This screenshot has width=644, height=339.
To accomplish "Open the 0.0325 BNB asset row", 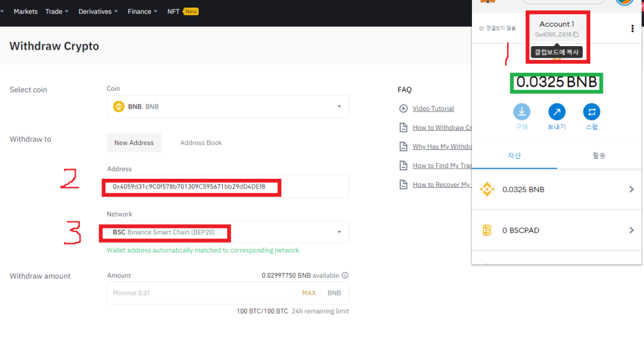I will tap(557, 190).
